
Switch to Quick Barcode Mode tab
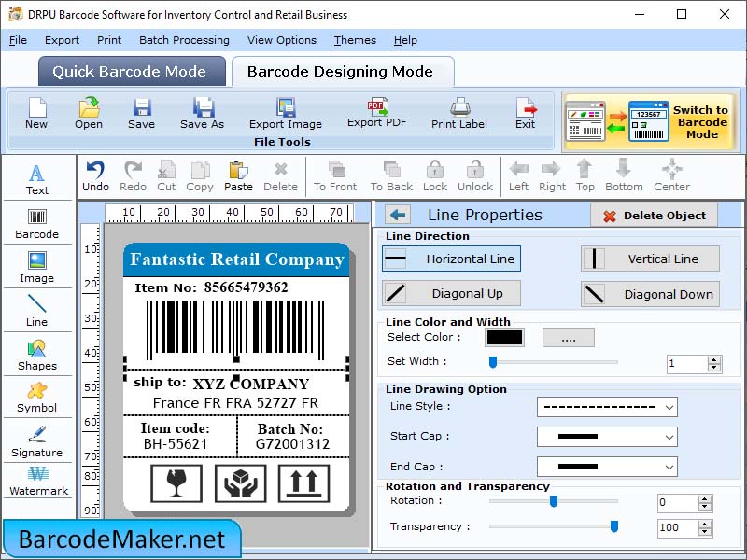tap(131, 71)
